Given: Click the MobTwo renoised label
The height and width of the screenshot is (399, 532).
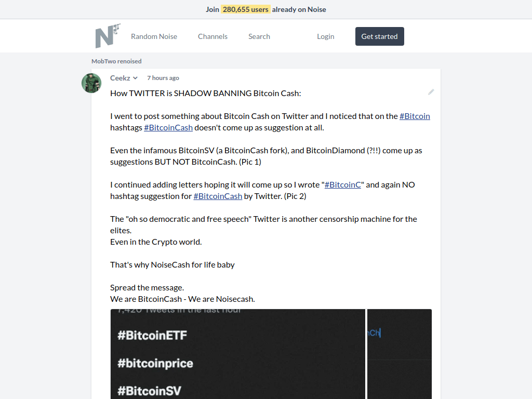Looking at the screenshot, I should (x=116, y=61).
